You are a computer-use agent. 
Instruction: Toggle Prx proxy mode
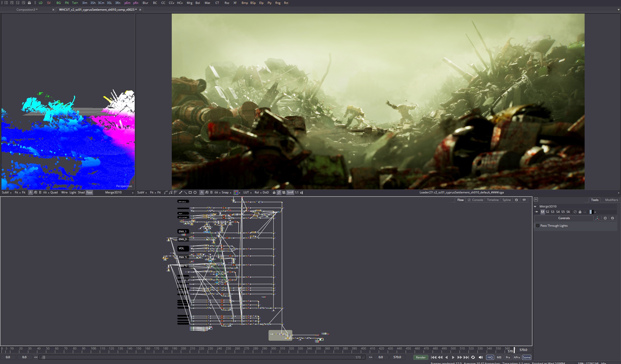click(x=508, y=357)
